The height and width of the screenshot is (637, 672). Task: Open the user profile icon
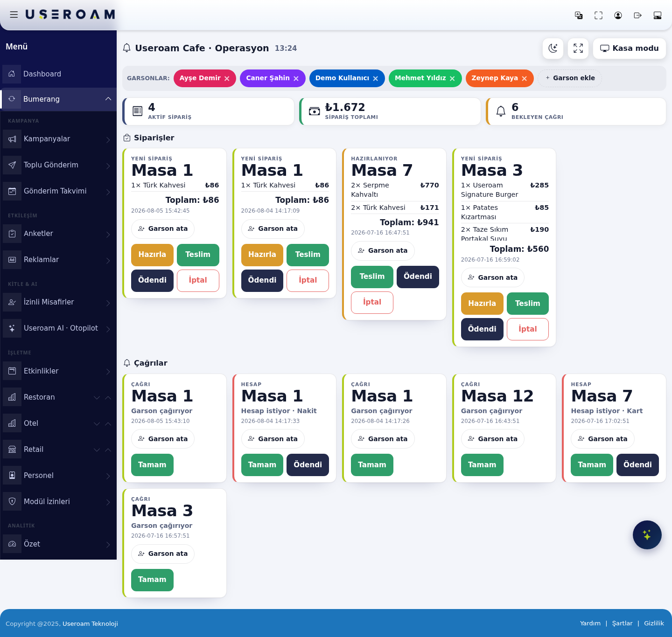tap(618, 15)
